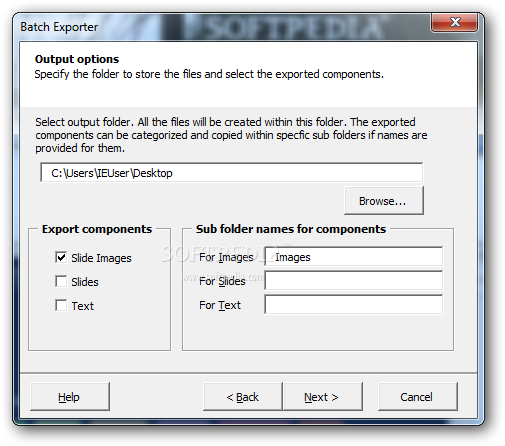Screen dimensions: 505x446
Task: Open the Browse folder dialog
Action: (x=384, y=201)
